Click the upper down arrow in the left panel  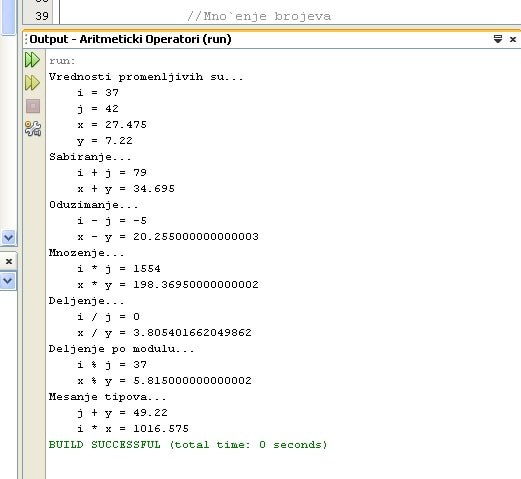(8, 238)
